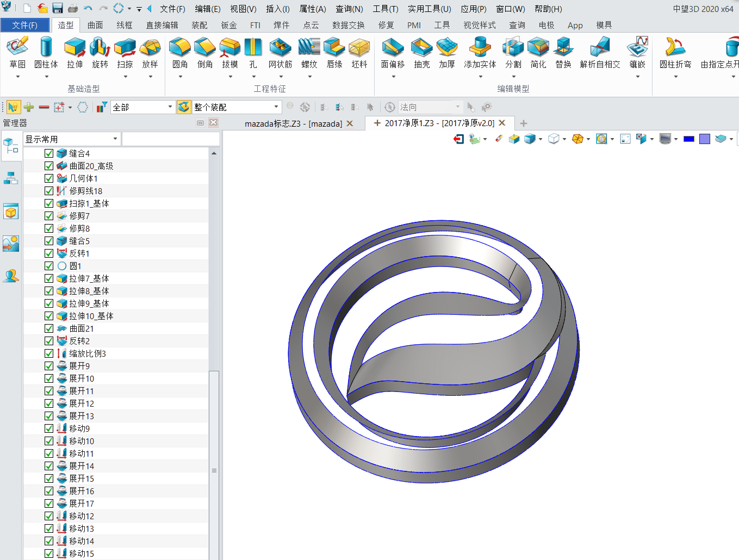Viewport: 739px width, 560px height.
Task: Click the blue 文件(F) button
Action: tap(24, 25)
